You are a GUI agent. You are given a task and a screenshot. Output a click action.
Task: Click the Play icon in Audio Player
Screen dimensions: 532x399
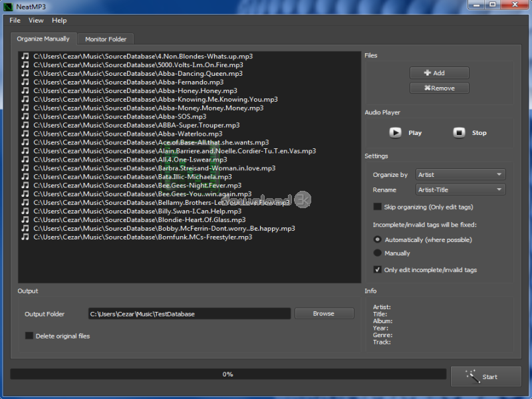[396, 132]
